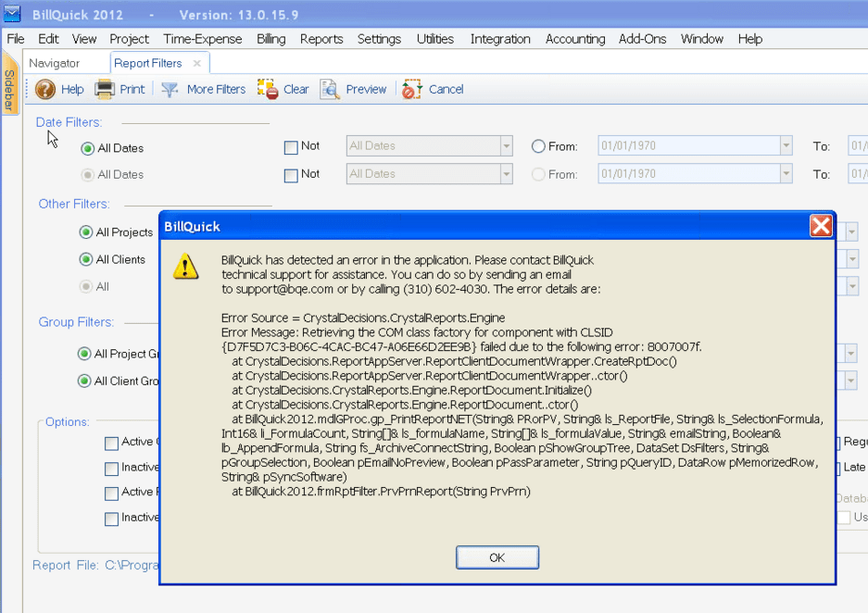
Task: Tick the first row Not checkbox
Action: click(x=291, y=148)
